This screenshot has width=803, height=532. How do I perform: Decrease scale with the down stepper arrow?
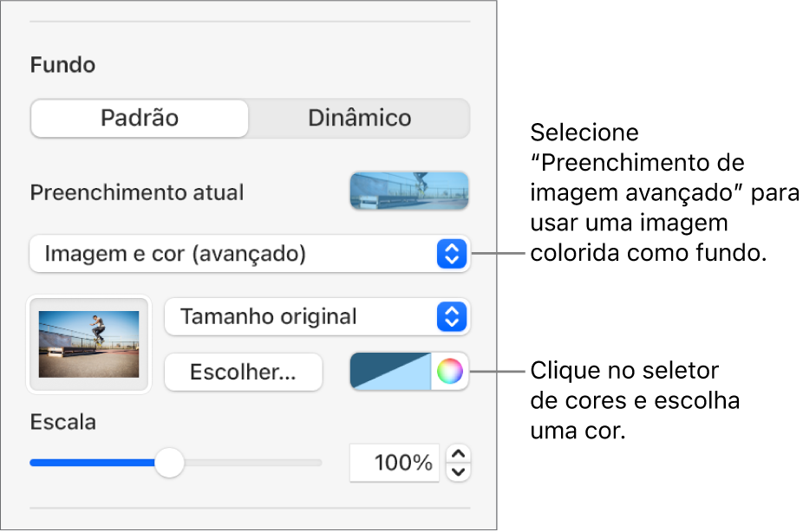pyautogui.click(x=460, y=472)
